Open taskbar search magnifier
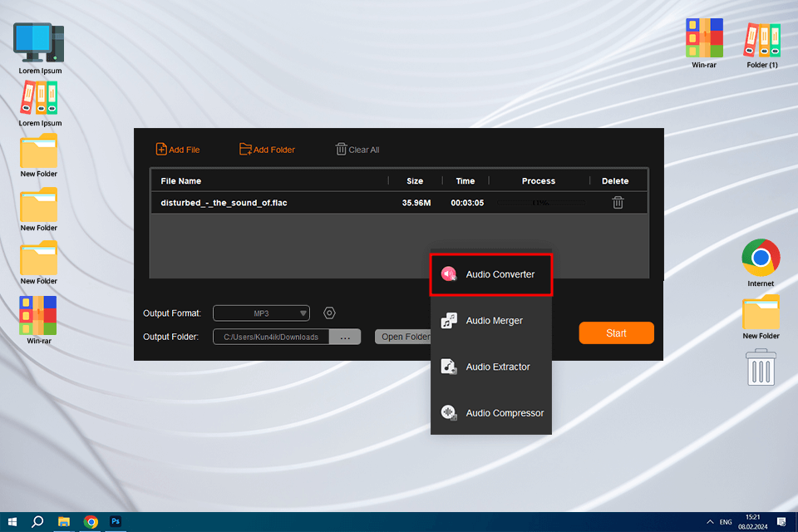 [x=37, y=522]
